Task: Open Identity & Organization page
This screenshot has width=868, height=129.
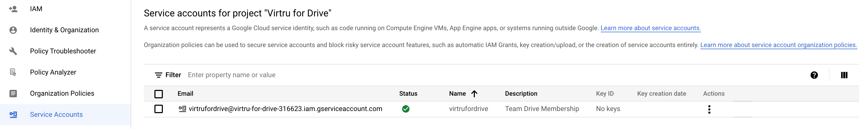Action: click(64, 30)
